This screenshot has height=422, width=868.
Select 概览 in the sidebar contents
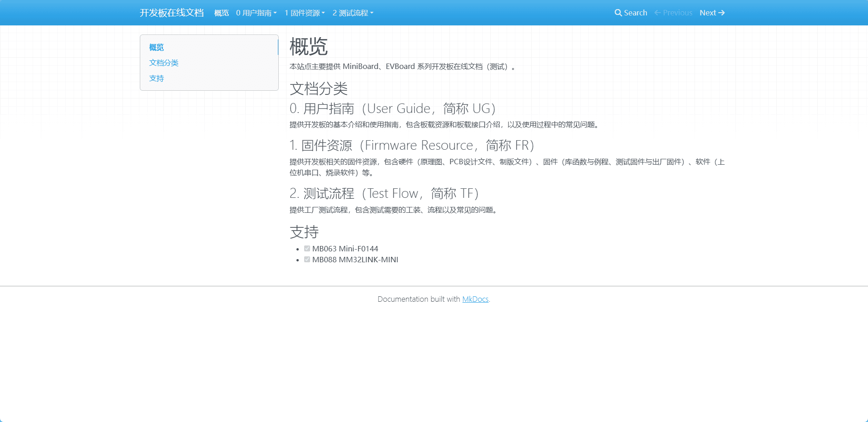(x=157, y=47)
